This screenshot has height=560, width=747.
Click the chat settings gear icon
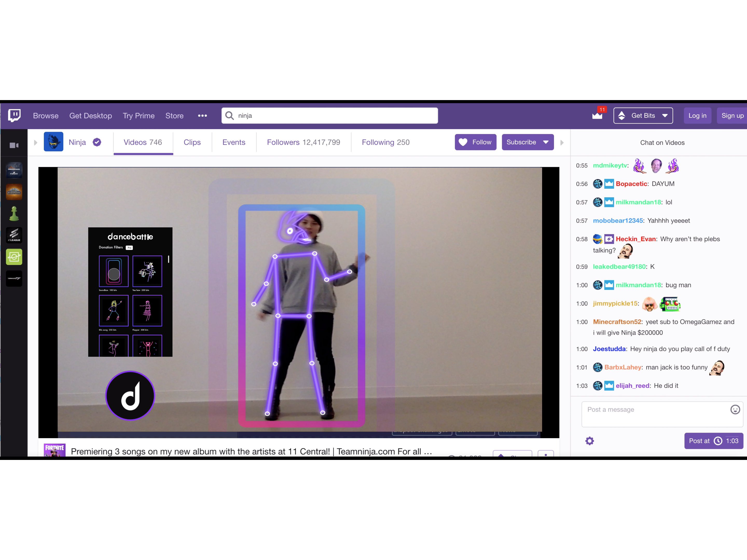589,441
